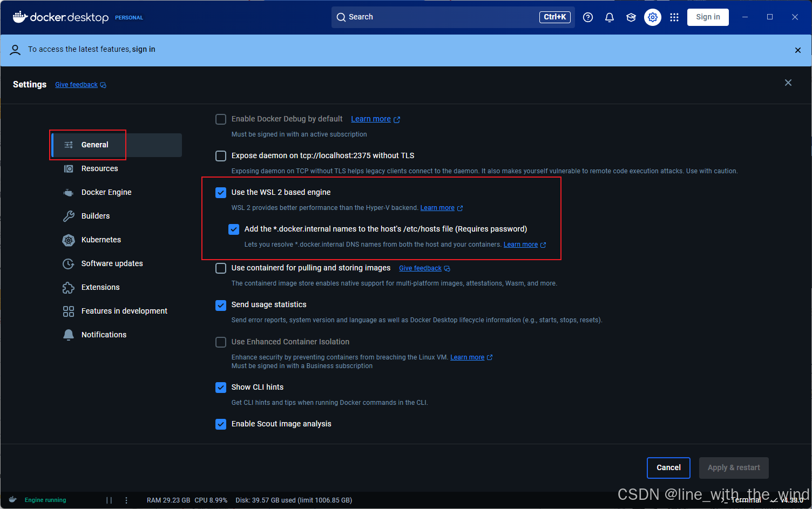This screenshot has height=509, width=812.
Task: Toggle Enable Docker Debug by default checkbox
Action: (x=221, y=119)
